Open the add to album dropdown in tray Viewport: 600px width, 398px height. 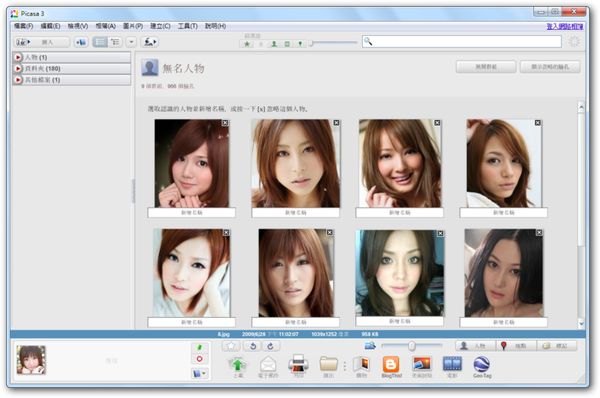tap(199, 373)
